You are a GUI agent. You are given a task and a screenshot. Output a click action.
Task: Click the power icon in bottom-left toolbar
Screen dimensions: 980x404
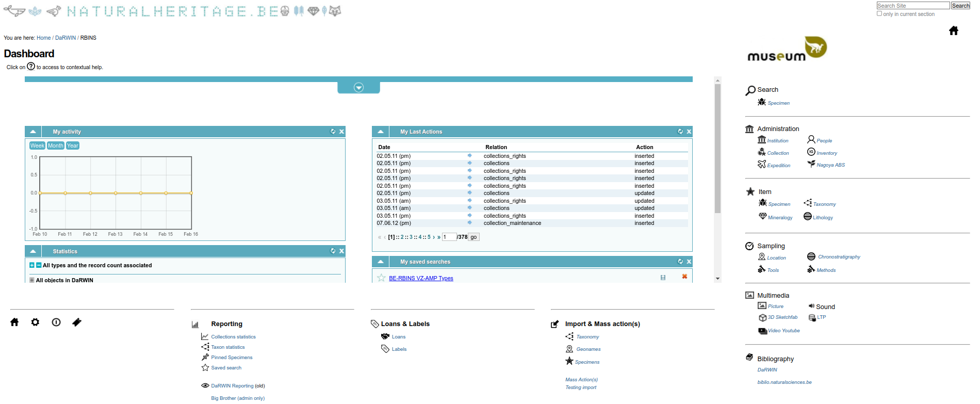coord(56,322)
